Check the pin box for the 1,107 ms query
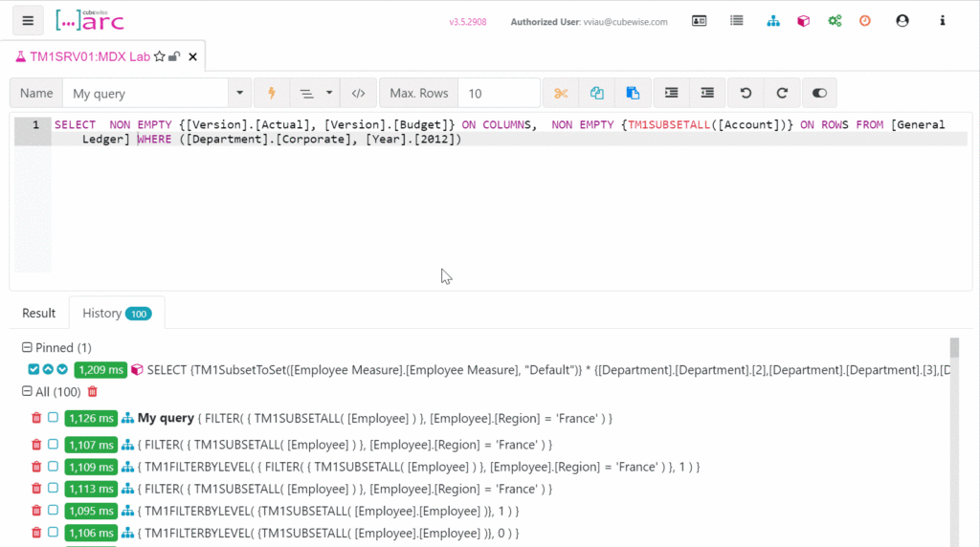Viewport: 980px width, 547px height. 53,445
